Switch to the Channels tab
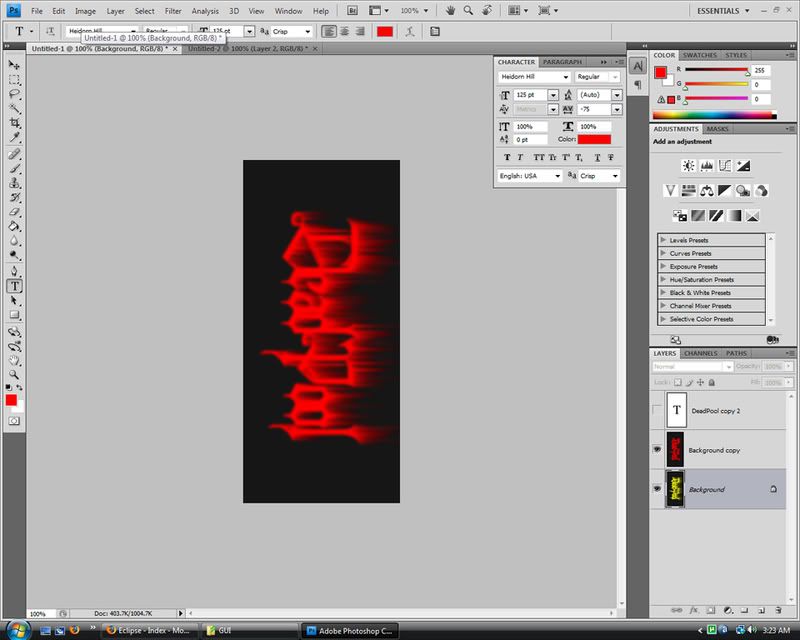 coord(701,353)
